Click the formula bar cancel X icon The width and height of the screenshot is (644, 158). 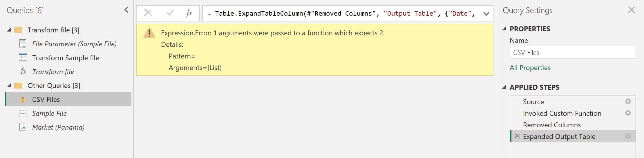(148, 13)
